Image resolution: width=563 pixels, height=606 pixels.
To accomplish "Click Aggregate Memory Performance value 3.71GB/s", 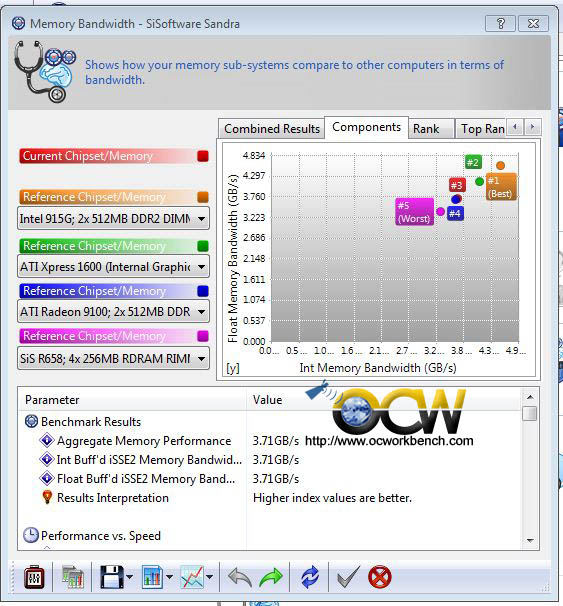I will (276, 441).
